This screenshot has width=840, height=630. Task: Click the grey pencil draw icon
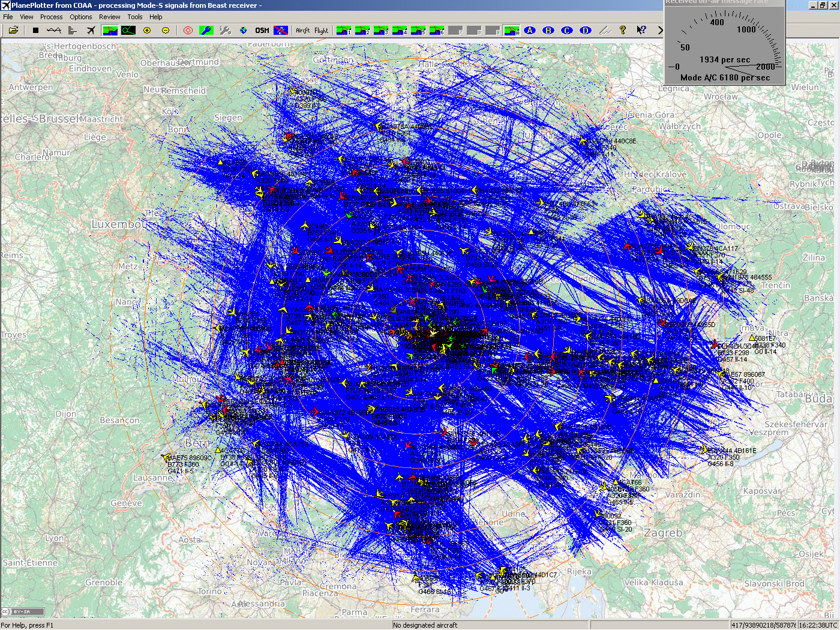pyautogui.click(x=605, y=30)
